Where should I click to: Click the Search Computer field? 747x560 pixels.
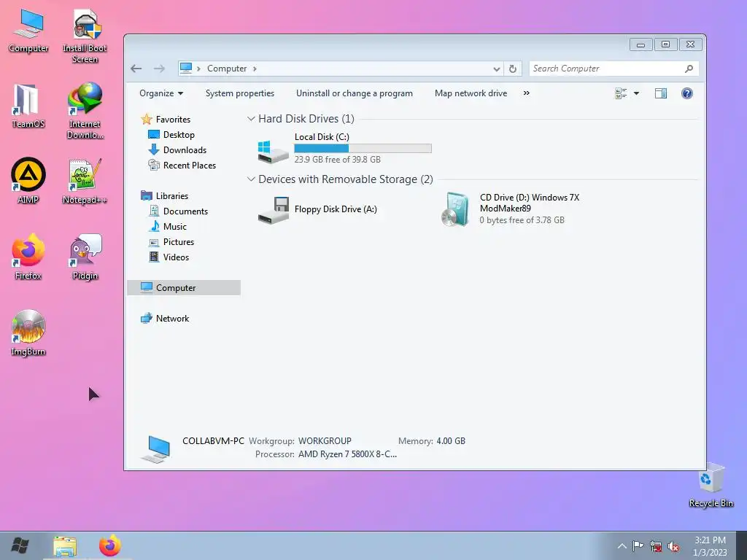[x=614, y=69]
